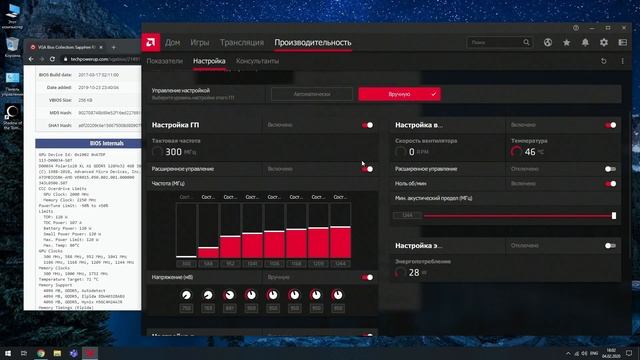Switch to the Дом tab

pos(173,42)
